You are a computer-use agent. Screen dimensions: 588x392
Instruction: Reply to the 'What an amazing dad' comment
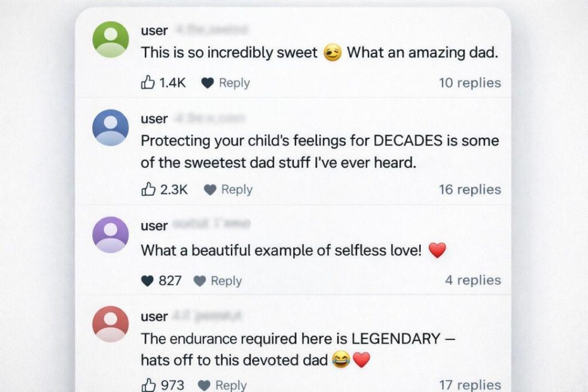(x=234, y=83)
